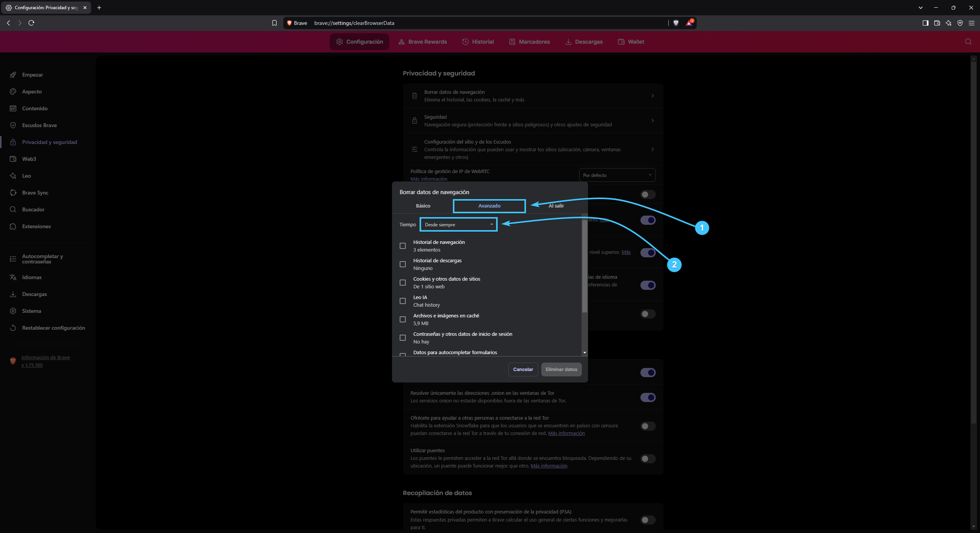
Task: Click the Contenido sidebar icon
Action: (x=13, y=108)
